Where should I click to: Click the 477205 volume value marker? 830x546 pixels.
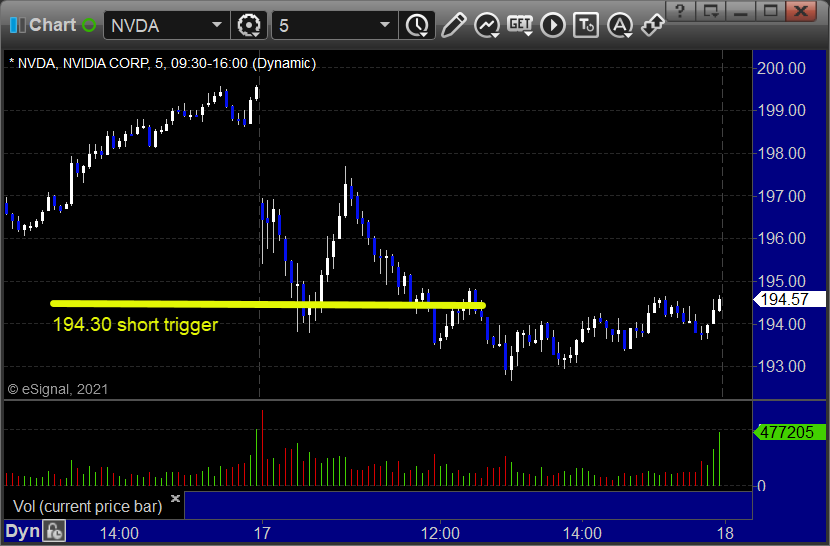coord(789,432)
